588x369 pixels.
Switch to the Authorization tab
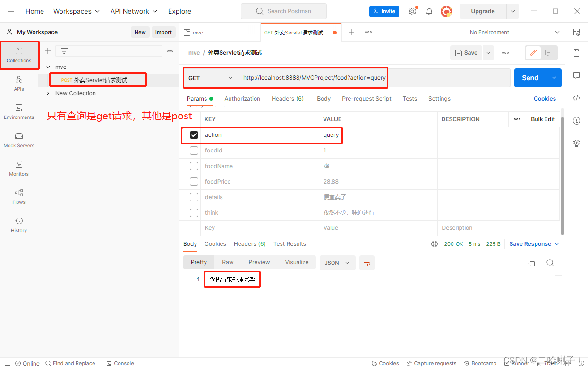click(242, 99)
